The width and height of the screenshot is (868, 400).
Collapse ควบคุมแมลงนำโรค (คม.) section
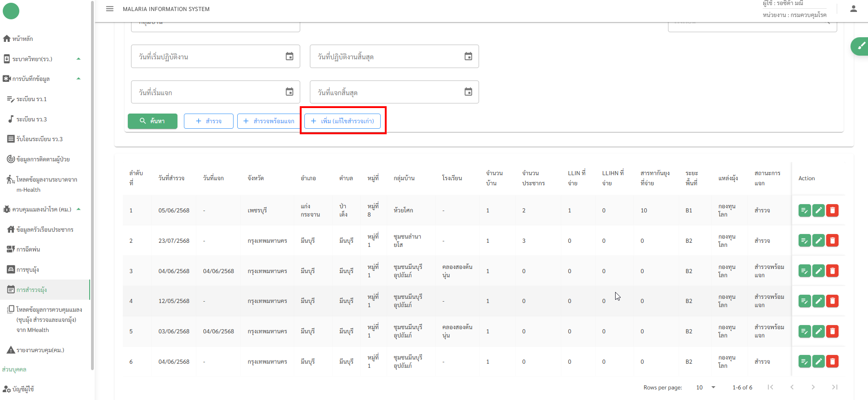point(79,209)
